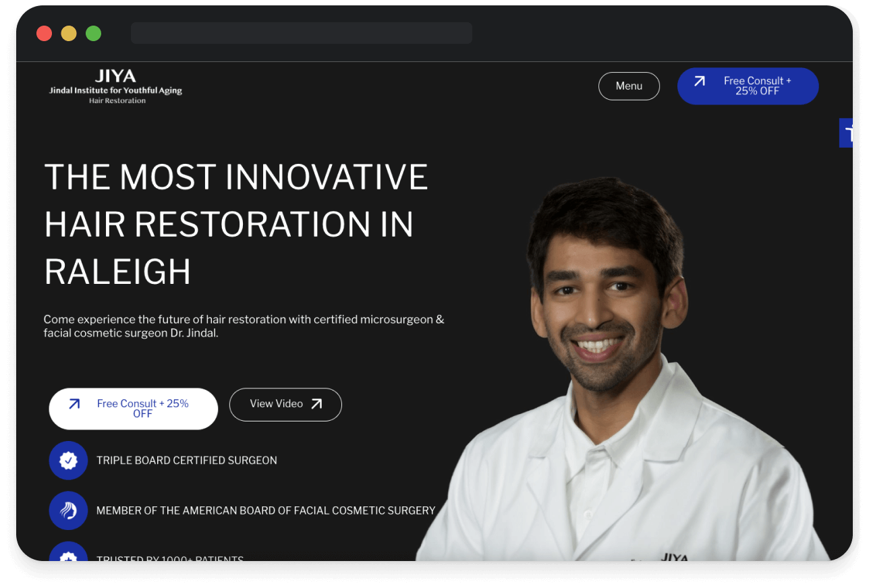The image size is (869, 588).
Task: Click the JIYA logo in the header
Action: click(115, 85)
